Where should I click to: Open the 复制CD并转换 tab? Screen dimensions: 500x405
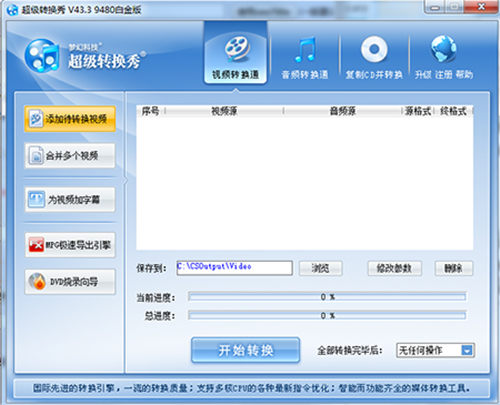click(374, 57)
